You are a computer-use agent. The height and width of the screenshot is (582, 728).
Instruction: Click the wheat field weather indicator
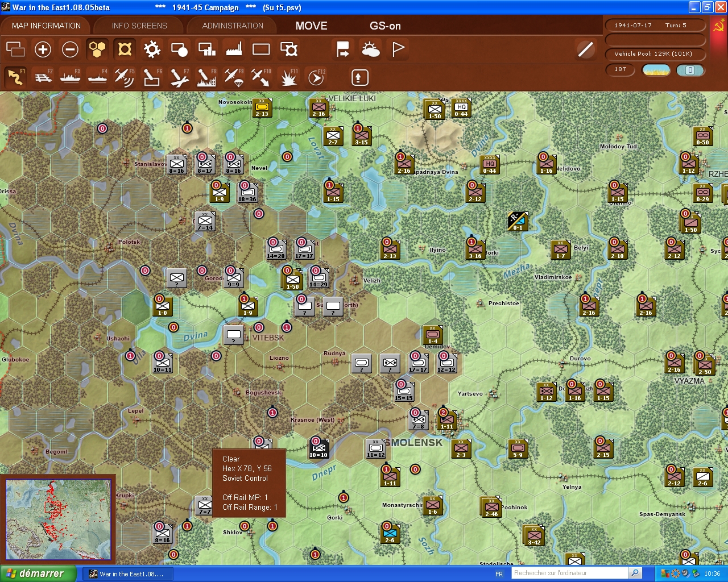(x=656, y=70)
